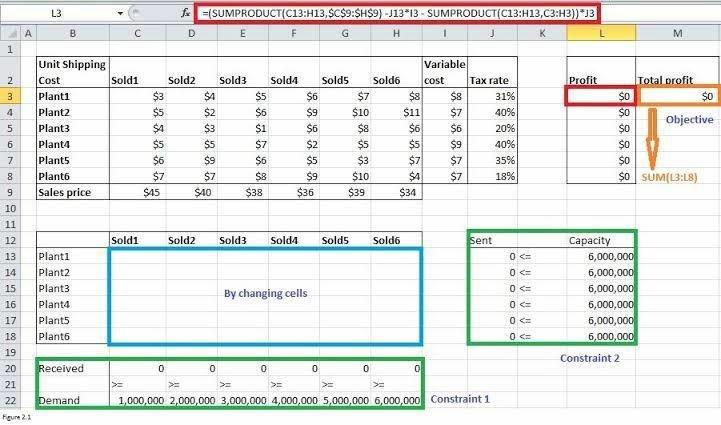Select row 3 header
Viewport: 721px width, 425px height.
pyautogui.click(x=10, y=97)
